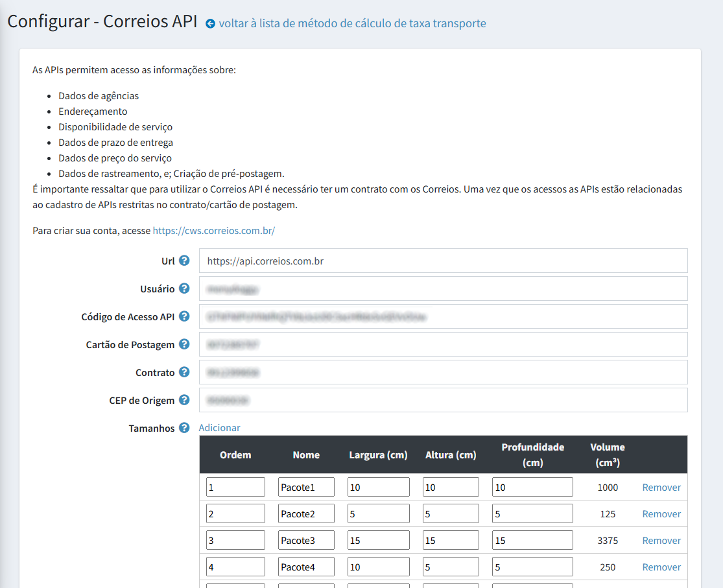Edit Altura field of Pacote1 row
This screenshot has height=588, width=723.
click(x=451, y=487)
